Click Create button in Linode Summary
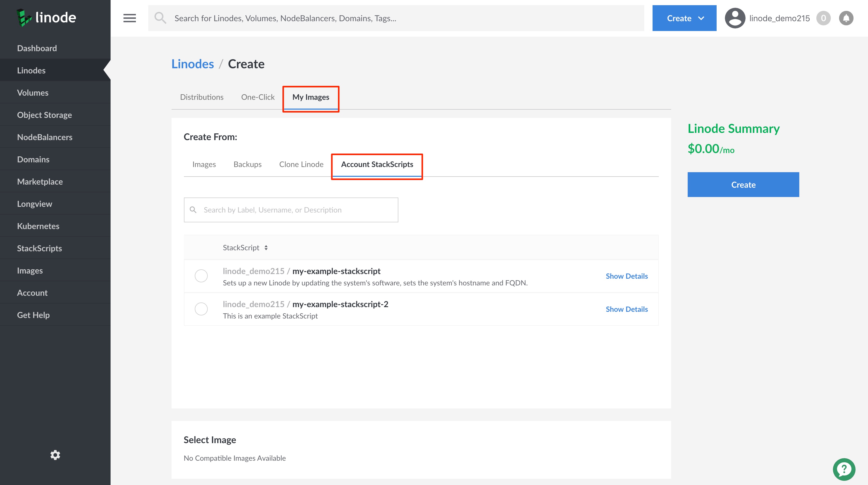The width and height of the screenshot is (868, 485). 743,185
